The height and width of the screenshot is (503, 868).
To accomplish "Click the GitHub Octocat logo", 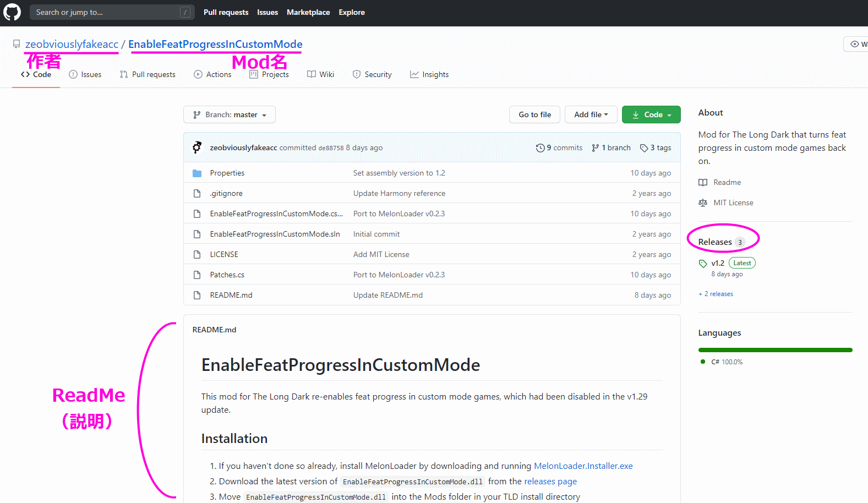I will point(12,12).
